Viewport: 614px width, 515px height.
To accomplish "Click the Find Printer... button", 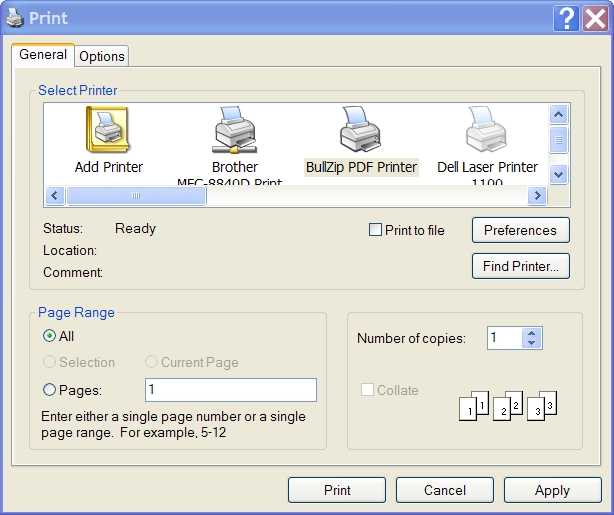I will coord(520,266).
